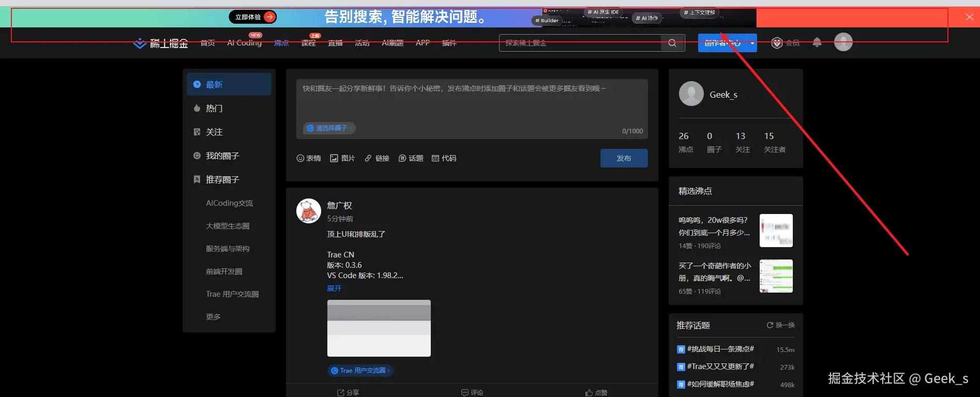
Task: Open the emoji picker (表情)
Action: point(309,158)
